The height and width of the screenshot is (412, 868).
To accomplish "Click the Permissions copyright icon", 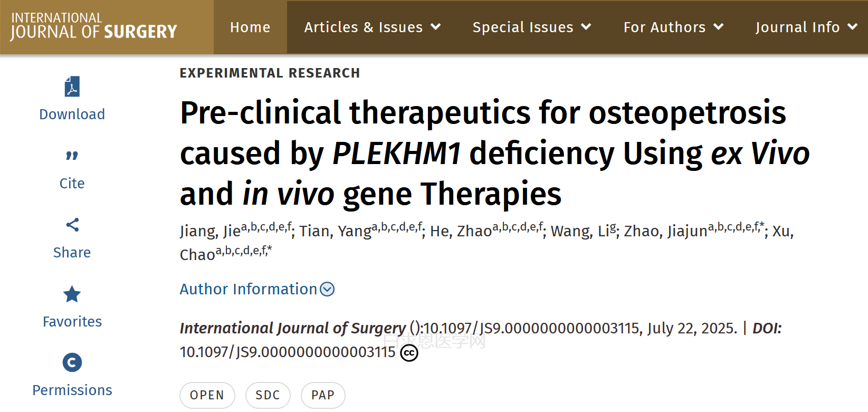I will coord(72,362).
